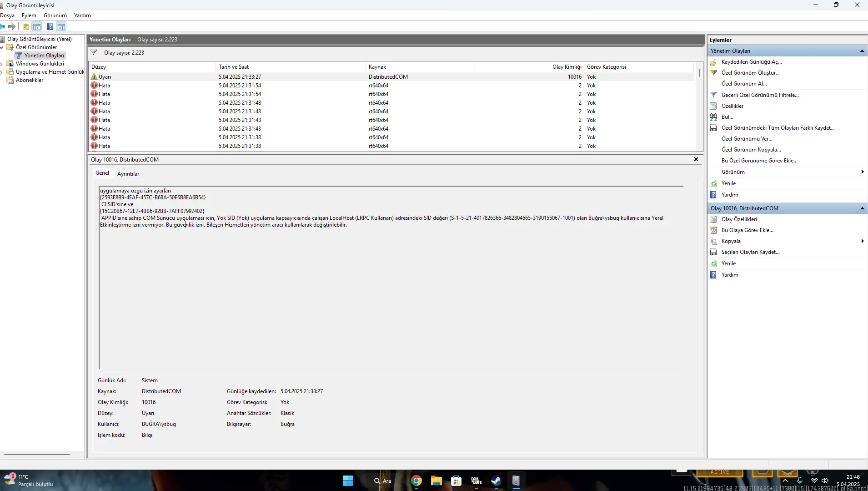This screenshot has width=868, height=491.
Task: Click Geçerli Özel Görünümü Filtrele... action
Action: tap(760, 95)
